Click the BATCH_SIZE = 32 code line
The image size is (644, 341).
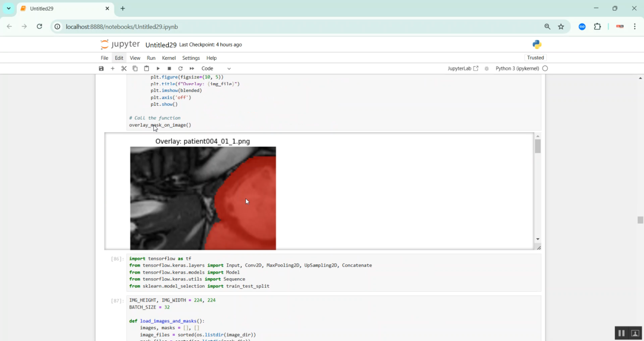coord(149,308)
